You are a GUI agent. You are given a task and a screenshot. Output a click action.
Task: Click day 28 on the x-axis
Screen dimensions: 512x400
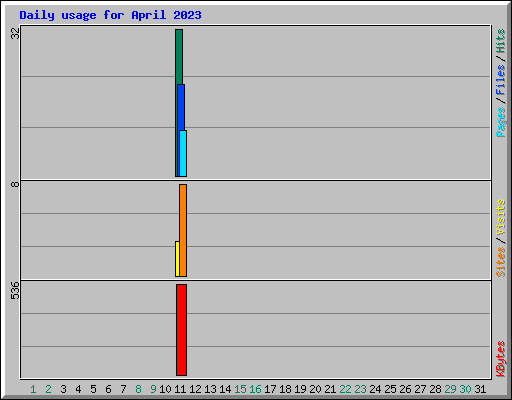click(435, 389)
